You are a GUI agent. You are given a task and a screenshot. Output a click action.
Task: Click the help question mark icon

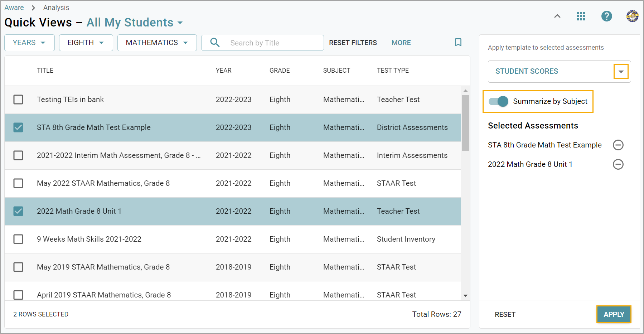point(606,16)
